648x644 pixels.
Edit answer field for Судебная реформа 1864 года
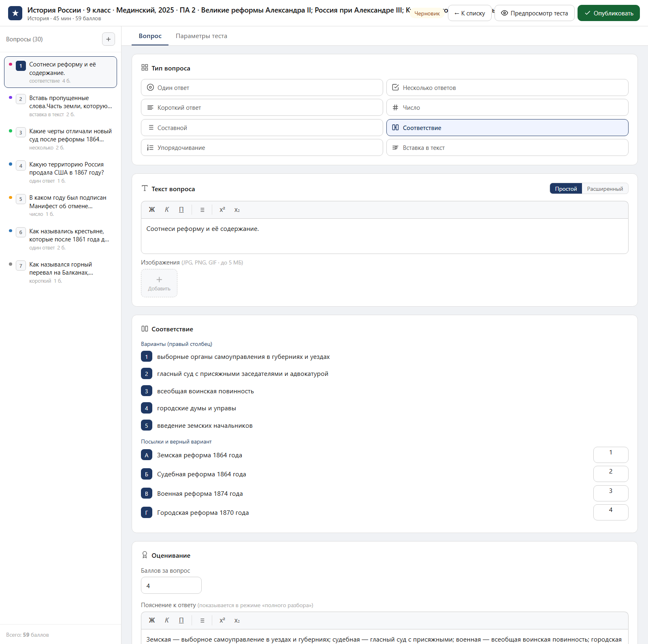[x=611, y=474]
